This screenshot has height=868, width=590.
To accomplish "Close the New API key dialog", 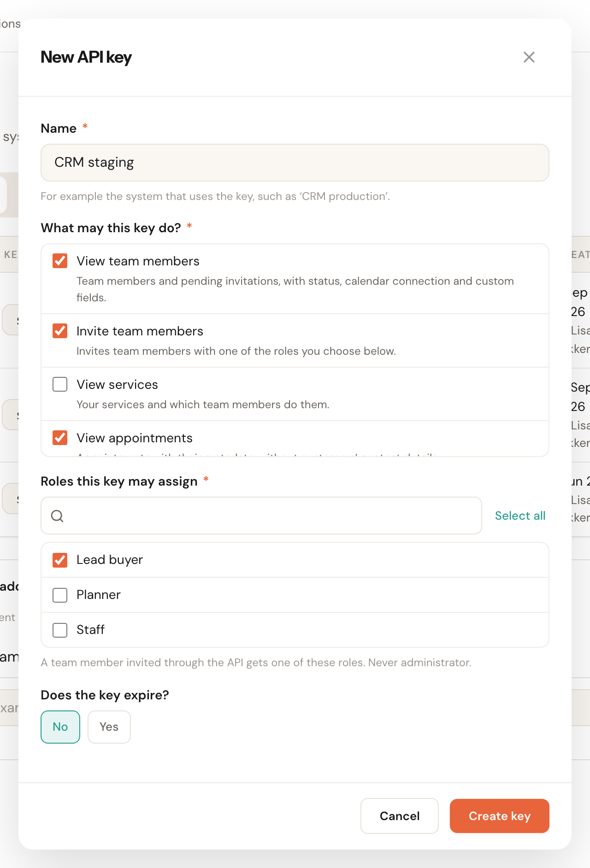I will click(x=529, y=57).
